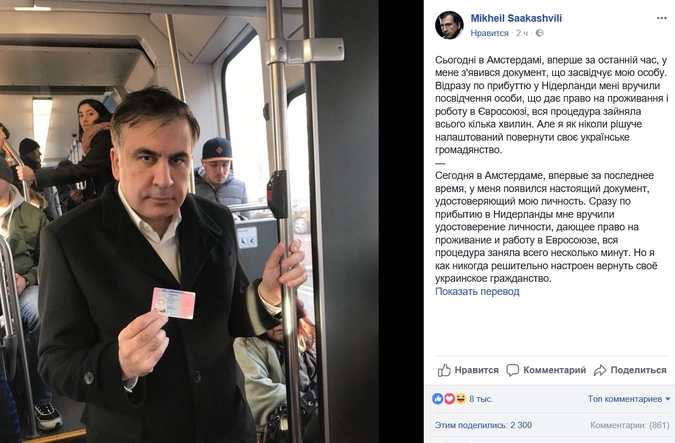Screen dimensions: 675x443
Task: Click the thumbs-up Нравится button
Action: point(468,370)
